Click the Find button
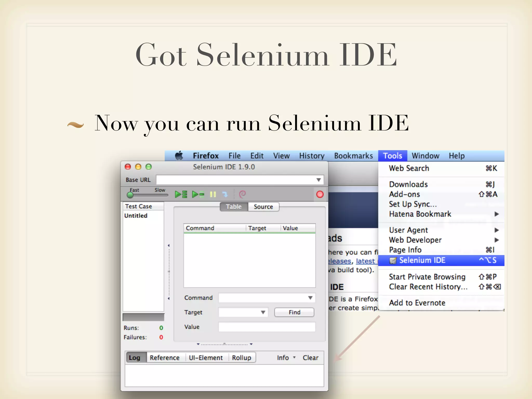Image resolution: width=532 pixels, height=399 pixels. pos(294,312)
